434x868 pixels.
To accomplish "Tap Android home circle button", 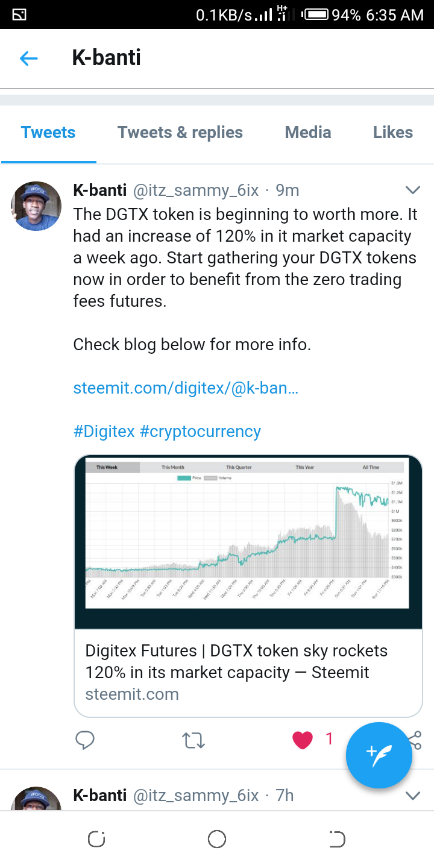I will [216, 838].
